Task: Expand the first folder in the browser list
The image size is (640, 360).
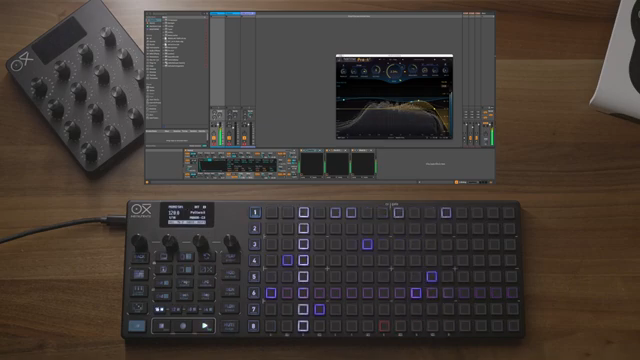Action: (x=164, y=20)
